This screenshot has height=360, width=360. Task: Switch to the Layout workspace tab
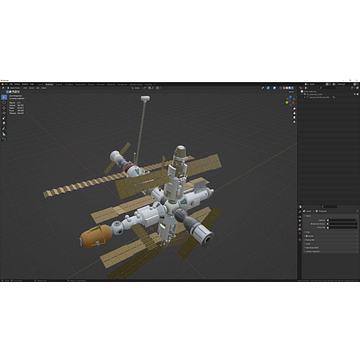[x=40, y=84]
